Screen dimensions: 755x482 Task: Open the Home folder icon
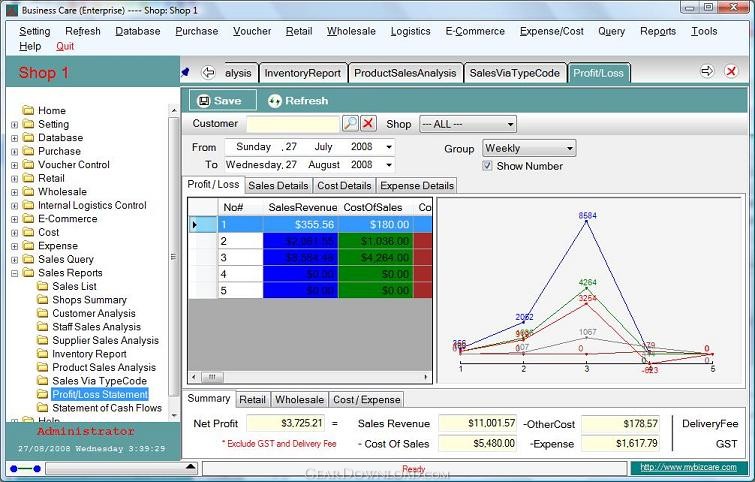click(x=29, y=110)
